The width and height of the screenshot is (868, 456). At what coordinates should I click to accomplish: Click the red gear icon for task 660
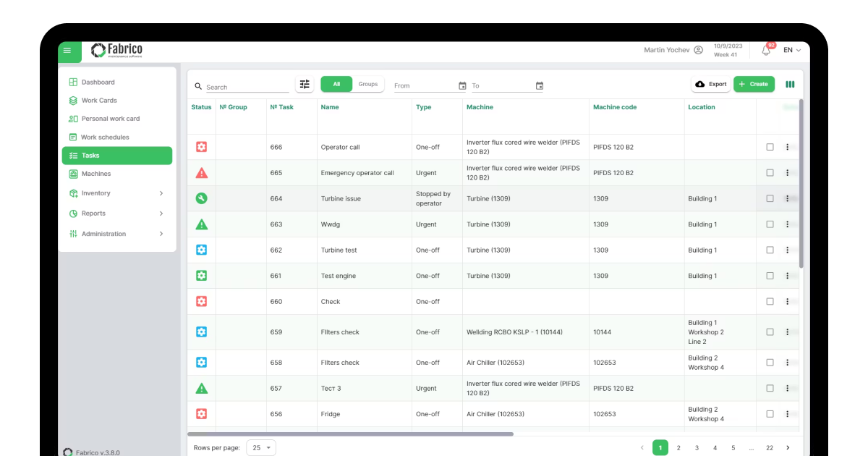pos(202,301)
